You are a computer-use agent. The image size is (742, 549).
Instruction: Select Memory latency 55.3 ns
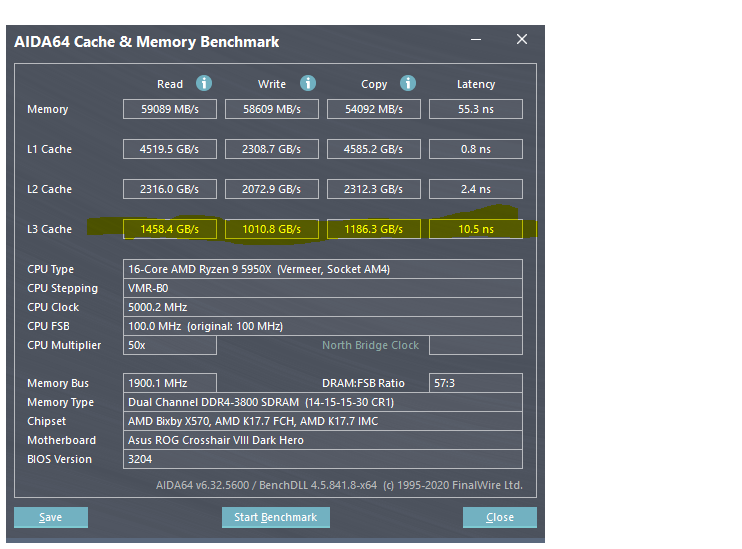tap(476, 109)
